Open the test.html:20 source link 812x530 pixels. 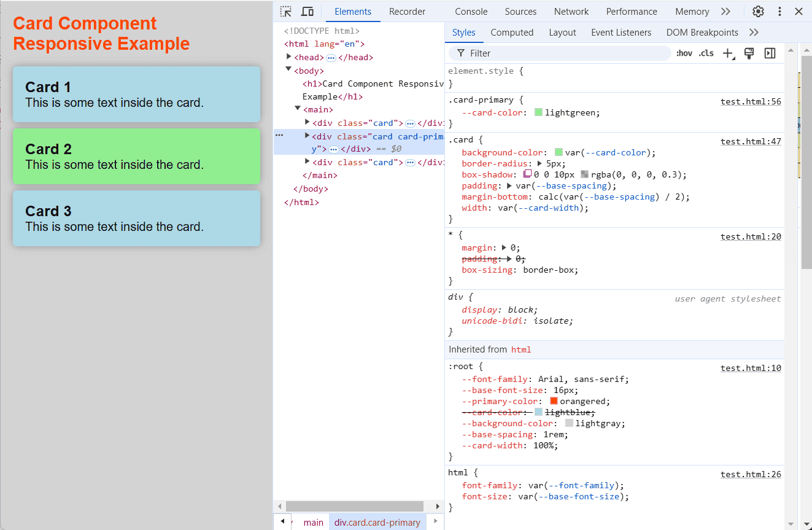tap(751, 236)
